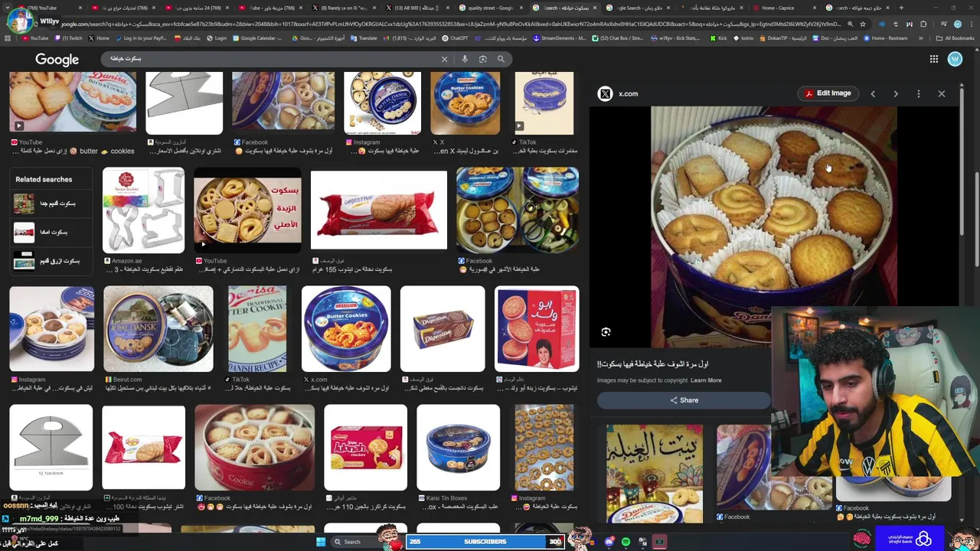Click the taskbar Search box
Image resolution: width=980 pixels, height=551 pixels.
[x=357, y=542]
